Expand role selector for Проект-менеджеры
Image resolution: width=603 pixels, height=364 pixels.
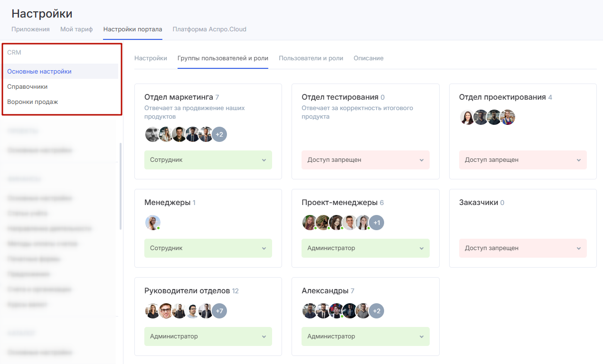[365, 248]
